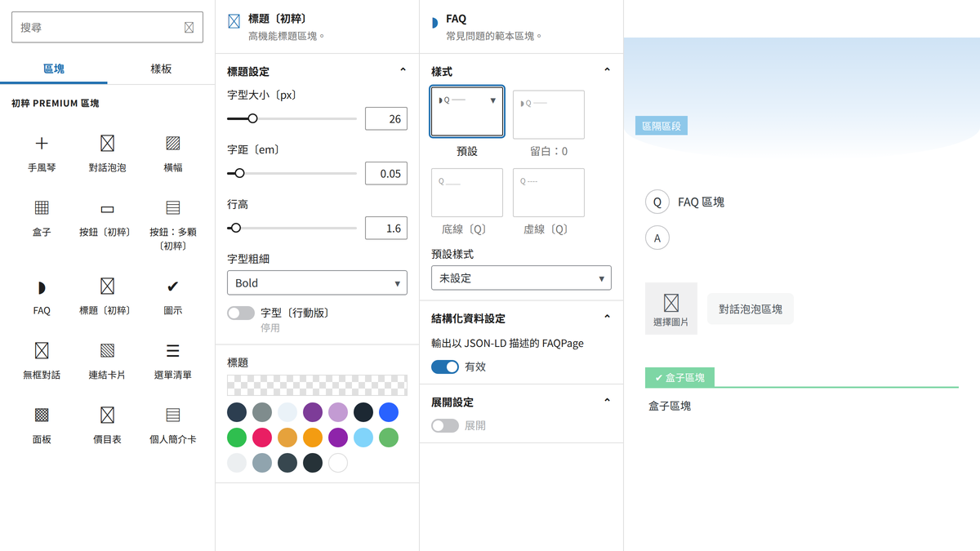This screenshot has width=980, height=551.
Task: Pick the light sky-blue color swatch
Action: pyautogui.click(x=363, y=438)
